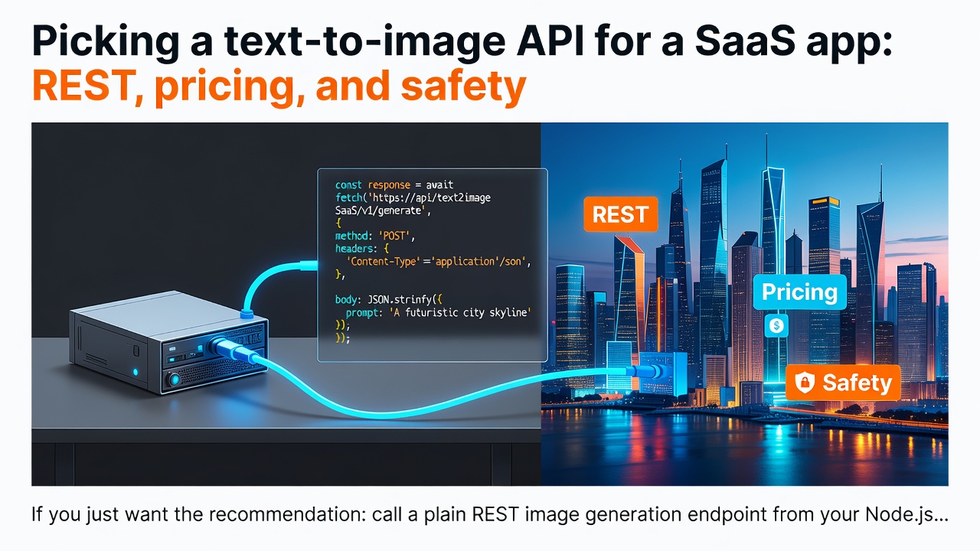Click the code line with 'A futuristic city skyline'

coord(438,313)
